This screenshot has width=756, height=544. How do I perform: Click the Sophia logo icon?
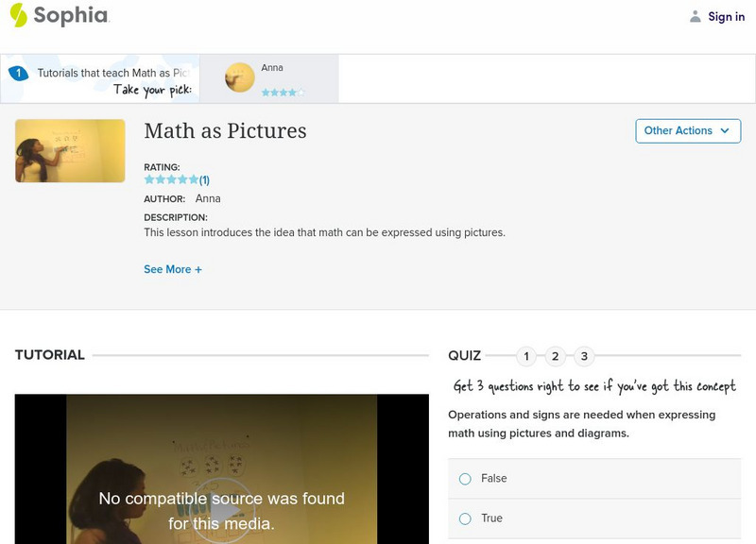pos(18,15)
